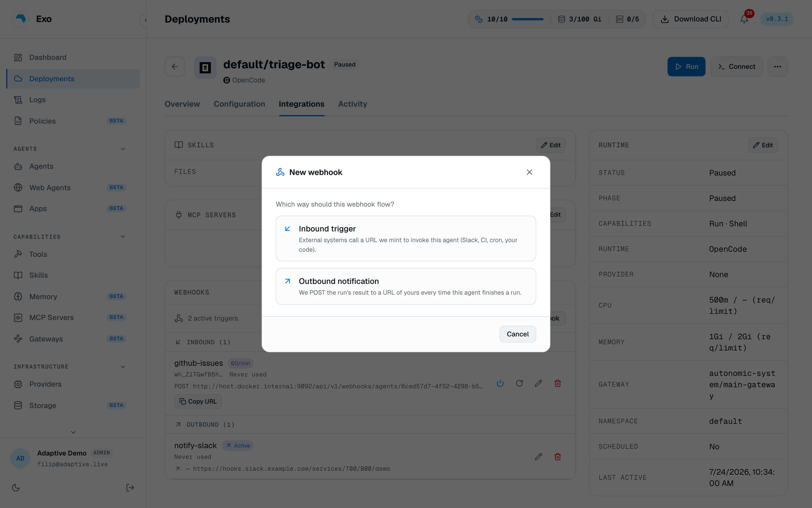Open the notifications bell
Image resolution: width=812 pixels, height=508 pixels.
tap(744, 19)
